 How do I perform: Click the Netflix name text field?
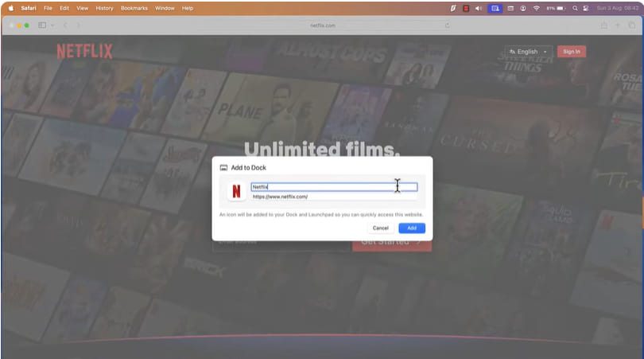point(334,187)
